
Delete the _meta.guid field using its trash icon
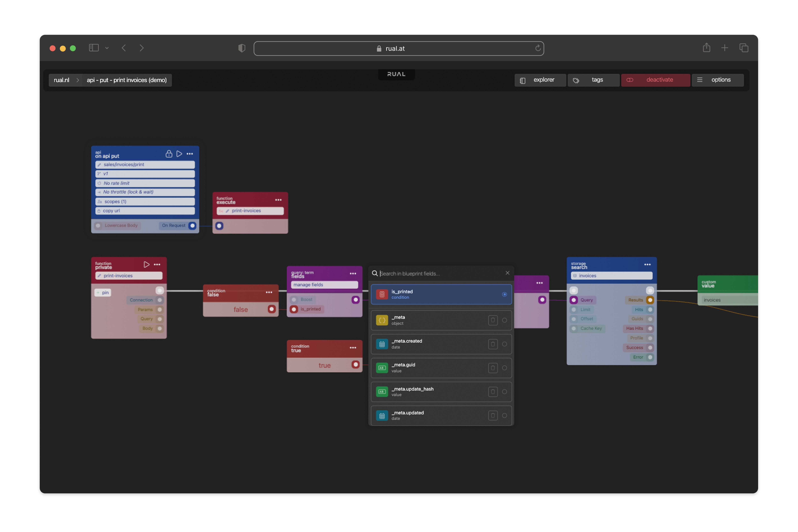[x=493, y=368]
